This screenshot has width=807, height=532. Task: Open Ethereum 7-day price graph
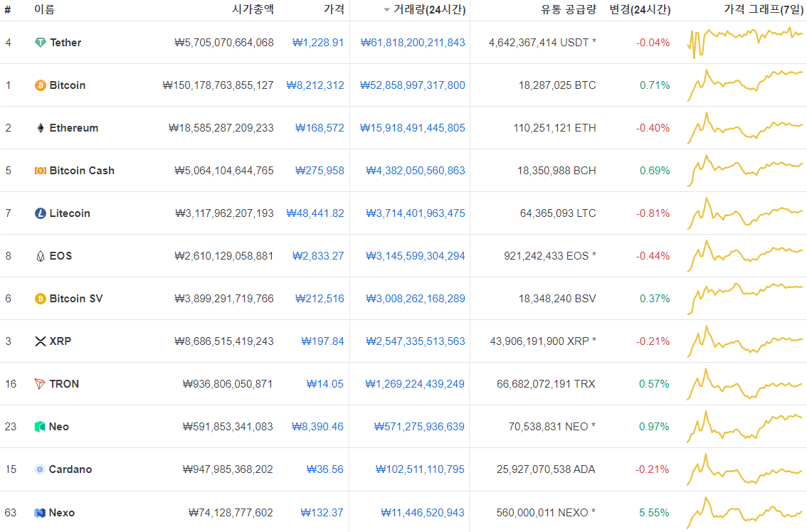pyautogui.click(x=745, y=127)
